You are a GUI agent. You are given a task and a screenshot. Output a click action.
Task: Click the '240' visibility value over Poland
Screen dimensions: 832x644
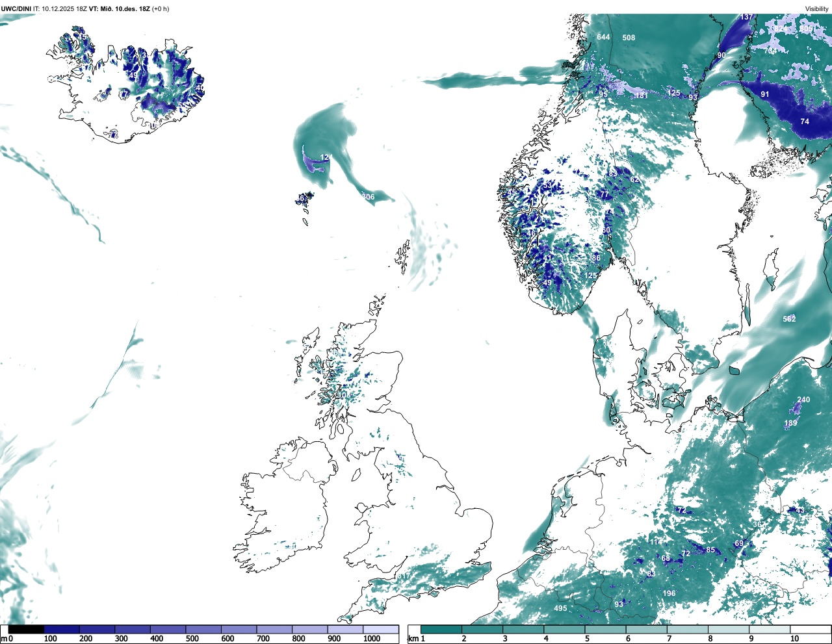pos(804,400)
